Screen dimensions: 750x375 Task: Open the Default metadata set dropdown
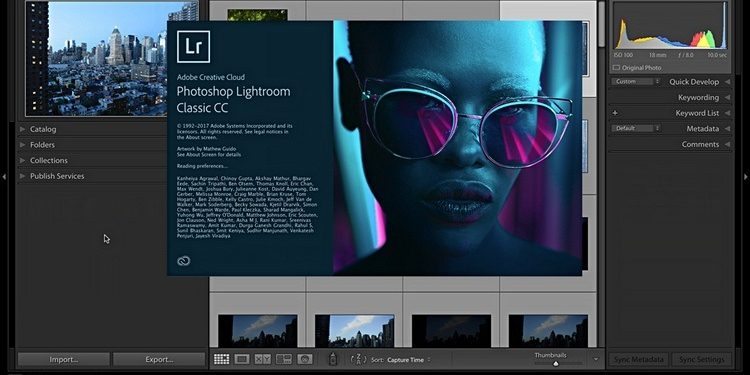(635, 128)
